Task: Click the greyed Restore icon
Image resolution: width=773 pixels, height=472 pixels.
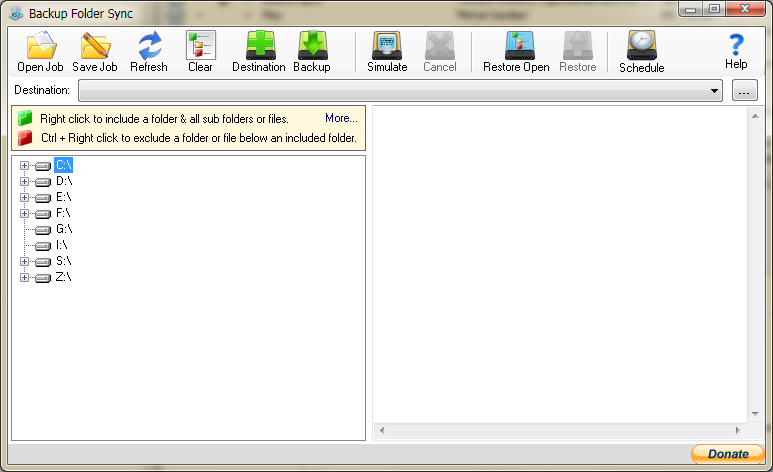Action: pyautogui.click(x=578, y=51)
